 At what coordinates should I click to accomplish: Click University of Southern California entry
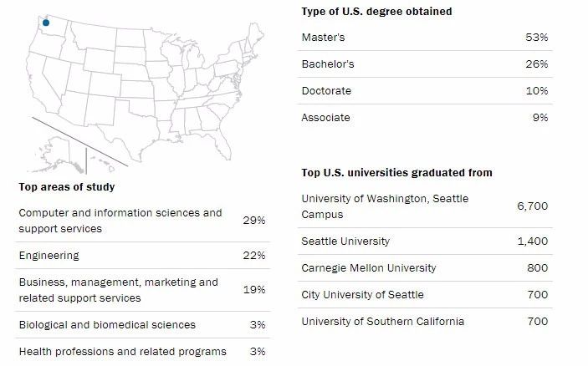382,322
